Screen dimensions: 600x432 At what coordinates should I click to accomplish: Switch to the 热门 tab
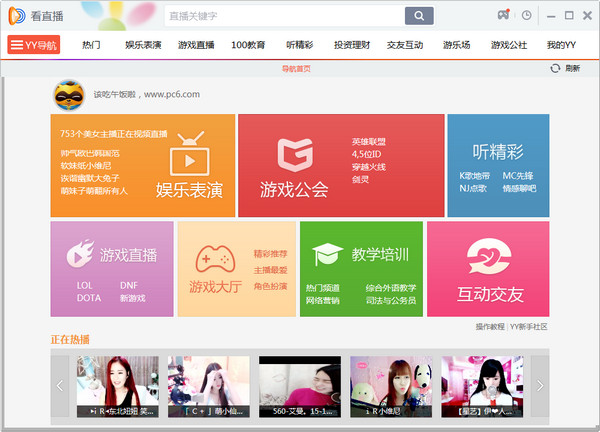coord(91,45)
